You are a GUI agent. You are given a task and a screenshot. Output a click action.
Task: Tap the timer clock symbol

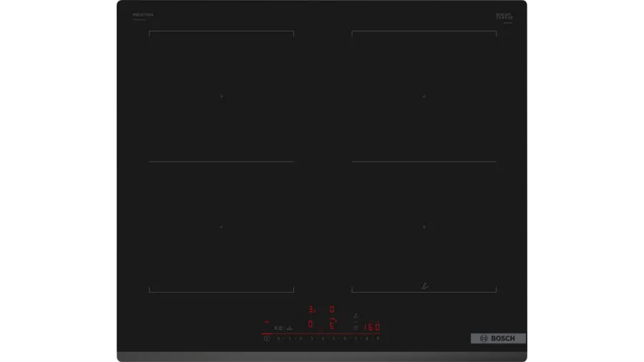tap(356, 328)
